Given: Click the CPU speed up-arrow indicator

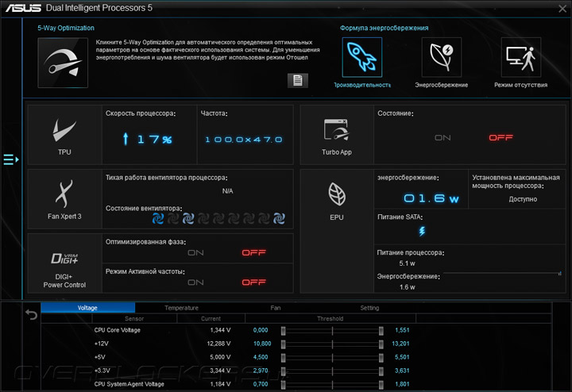Looking at the screenshot, I should point(126,139).
